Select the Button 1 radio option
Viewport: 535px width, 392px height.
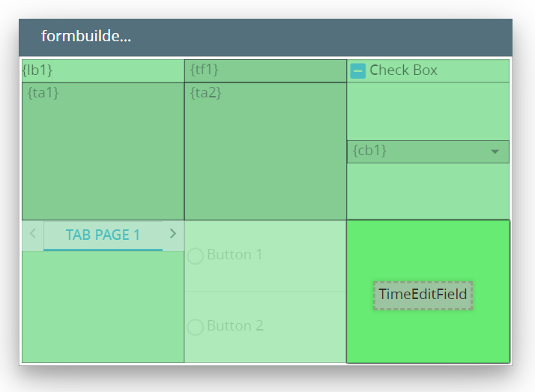click(196, 256)
